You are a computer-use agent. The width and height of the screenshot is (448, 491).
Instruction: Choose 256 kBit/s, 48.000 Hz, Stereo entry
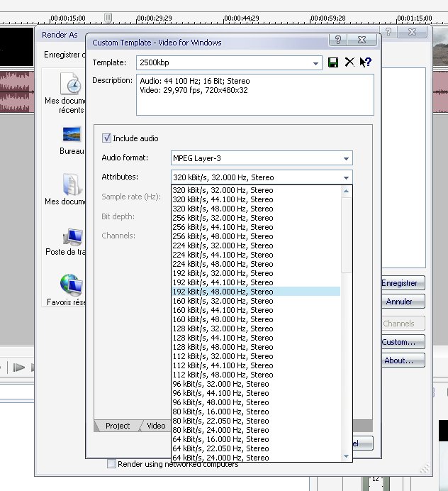tap(223, 236)
